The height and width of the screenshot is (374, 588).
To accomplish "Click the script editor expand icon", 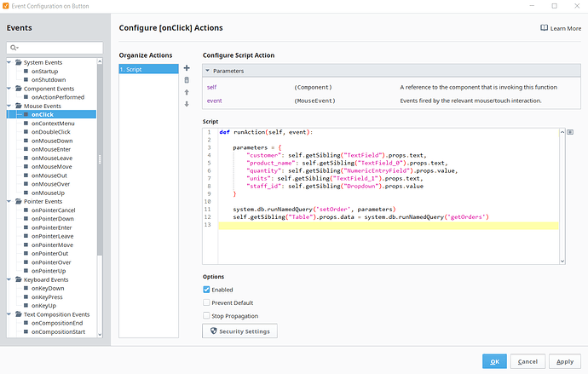I will point(570,132).
